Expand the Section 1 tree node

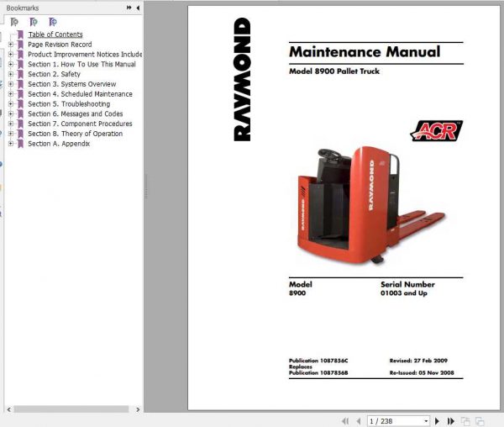point(11,65)
